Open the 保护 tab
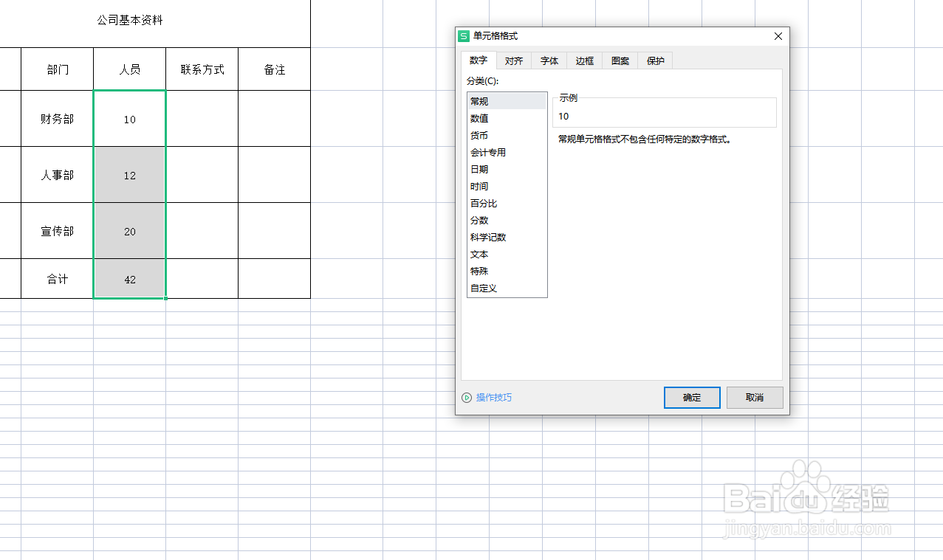 pyautogui.click(x=656, y=61)
